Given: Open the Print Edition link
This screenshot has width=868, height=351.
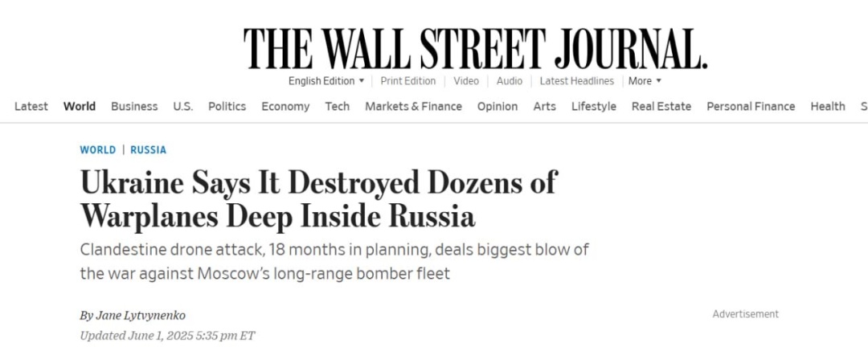Looking at the screenshot, I should point(408,81).
